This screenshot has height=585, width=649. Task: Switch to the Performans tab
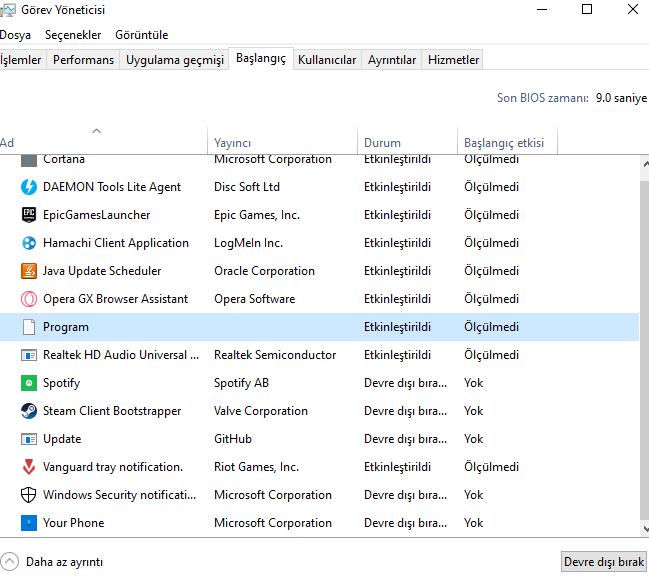tap(83, 60)
